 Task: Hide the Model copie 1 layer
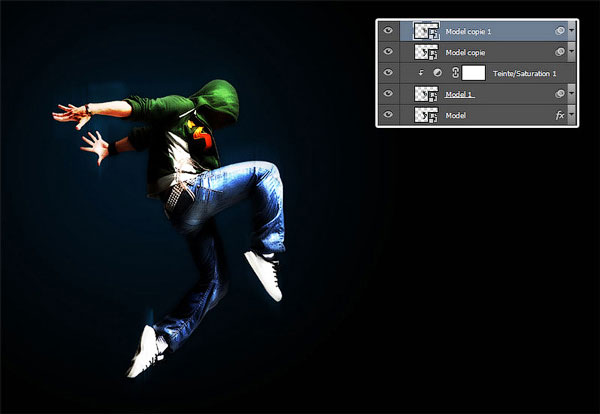[388, 30]
